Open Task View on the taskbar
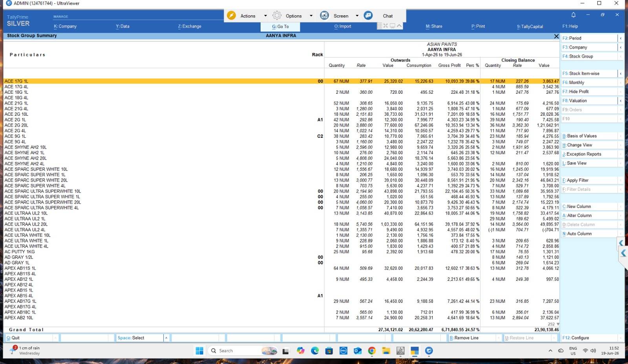Image resolution: width=628 pixels, height=364 pixels. point(286,351)
